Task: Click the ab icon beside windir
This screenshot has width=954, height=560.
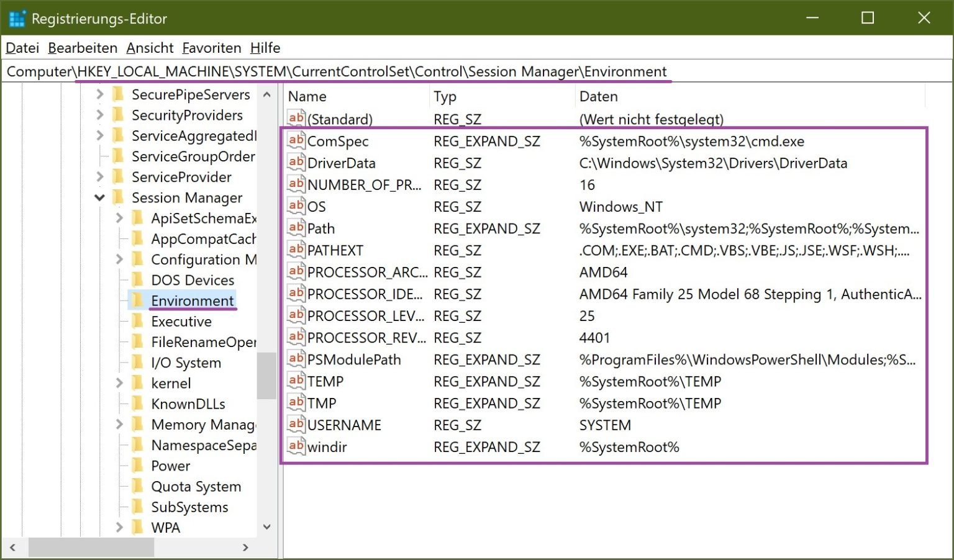Action: click(x=296, y=446)
